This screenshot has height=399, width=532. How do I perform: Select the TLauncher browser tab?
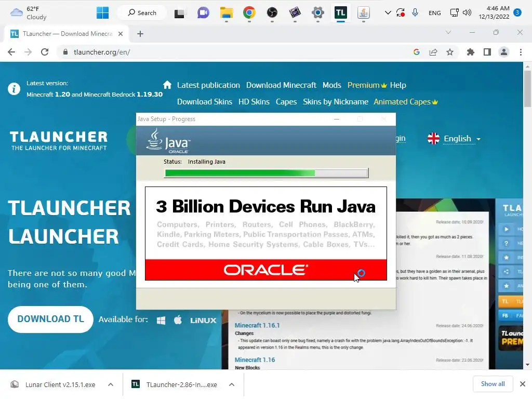click(x=66, y=34)
